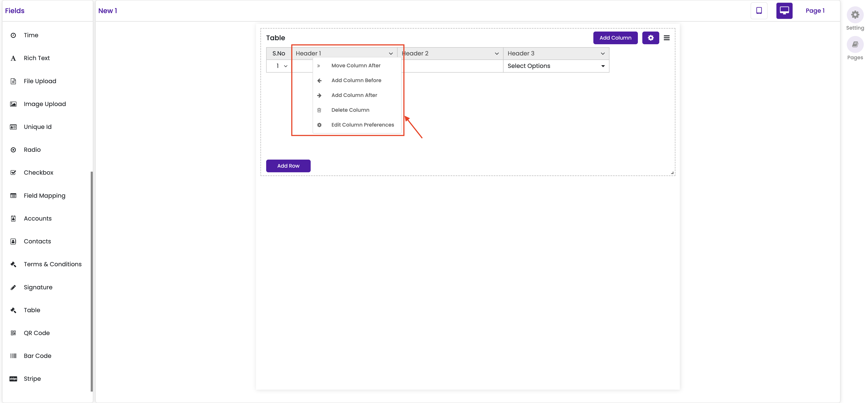The height and width of the screenshot is (403, 868).
Task: Click the Image Upload picture icon
Action: [13, 104]
